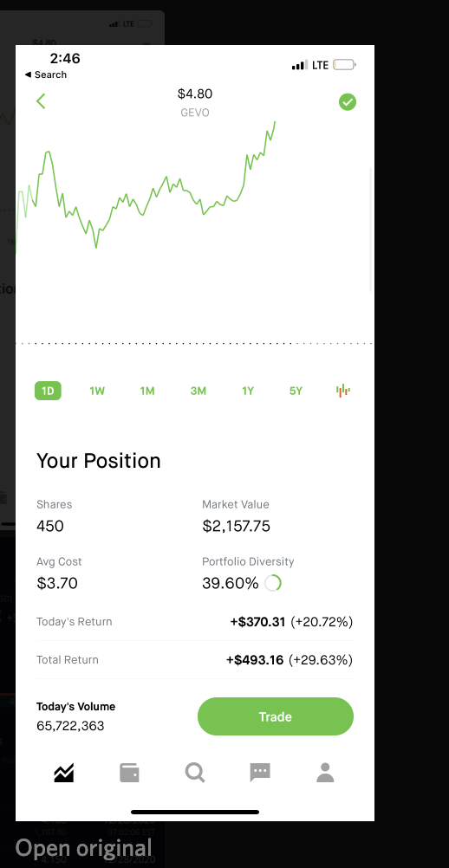Image resolution: width=449 pixels, height=868 pixels.
Task: Return to Search via status bar link
Action: coord(45,74)
